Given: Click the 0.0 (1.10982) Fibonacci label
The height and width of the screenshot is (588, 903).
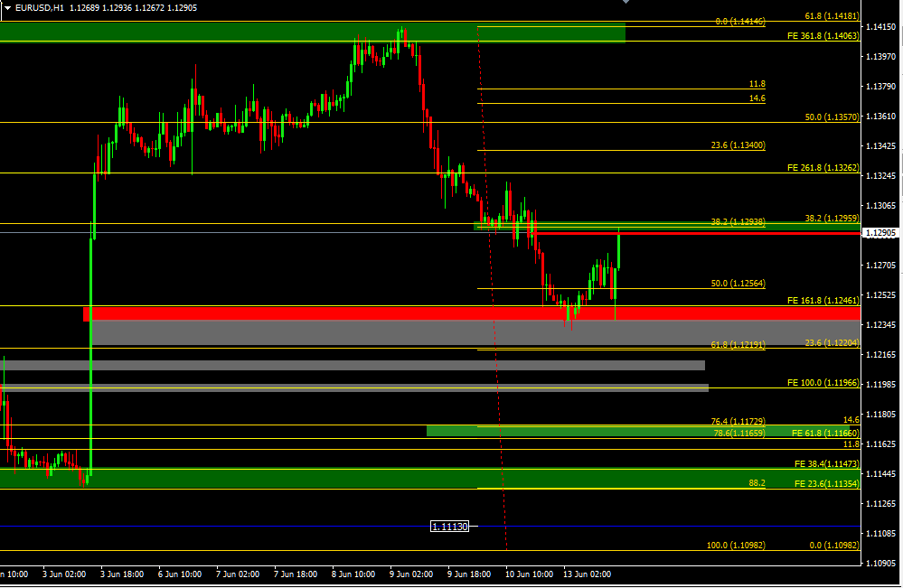Looking at the screenshot, I should 834,545.
